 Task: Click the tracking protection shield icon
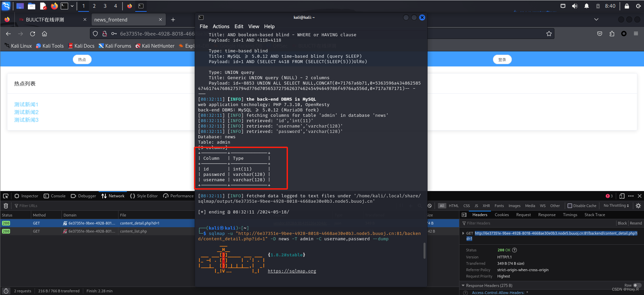point(95,34)
